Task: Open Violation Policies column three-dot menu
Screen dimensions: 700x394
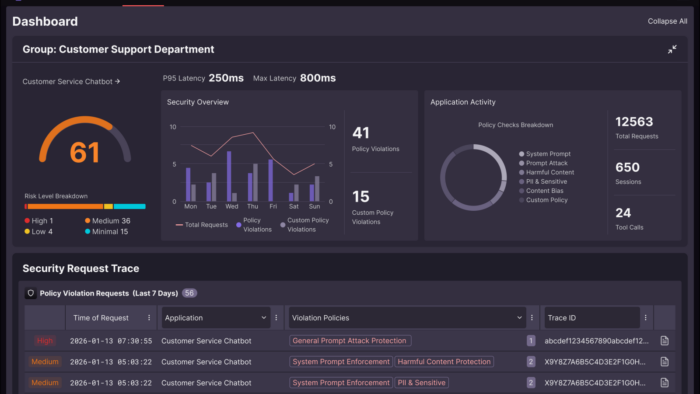Action: (532, 318)
